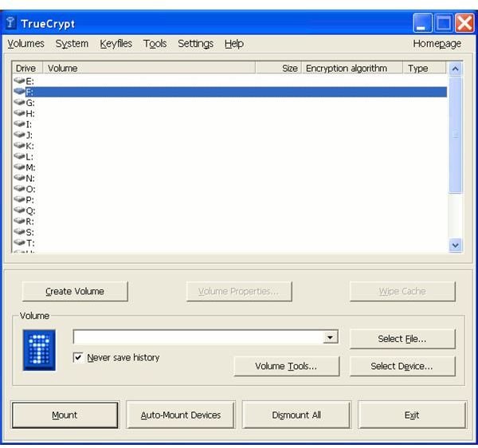
Task: Select the G: drive letter text
Action: [30, 103]
